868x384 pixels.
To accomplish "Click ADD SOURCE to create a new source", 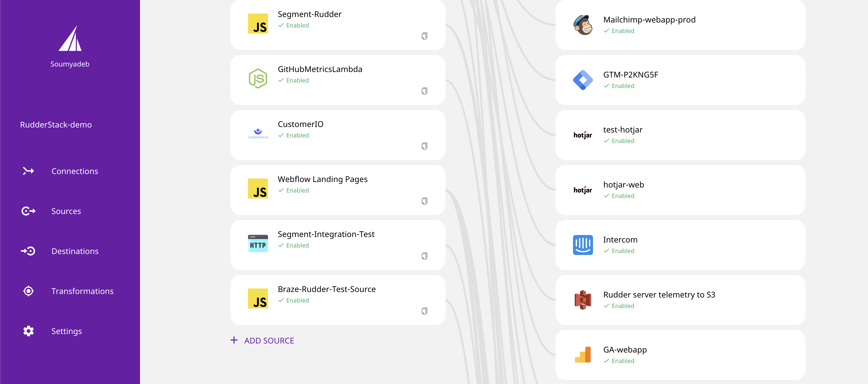I will (262, 340).
